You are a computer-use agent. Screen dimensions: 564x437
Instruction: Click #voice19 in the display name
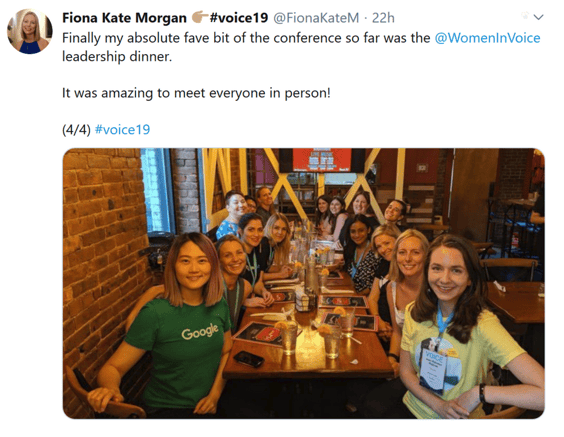[x=239, y=17]
